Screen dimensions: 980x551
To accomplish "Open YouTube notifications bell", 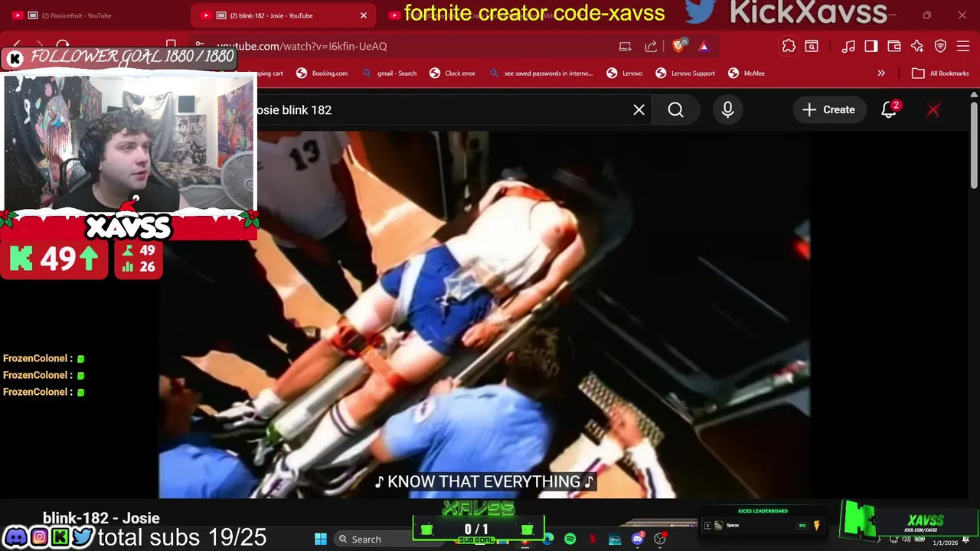I will (889, 110).
